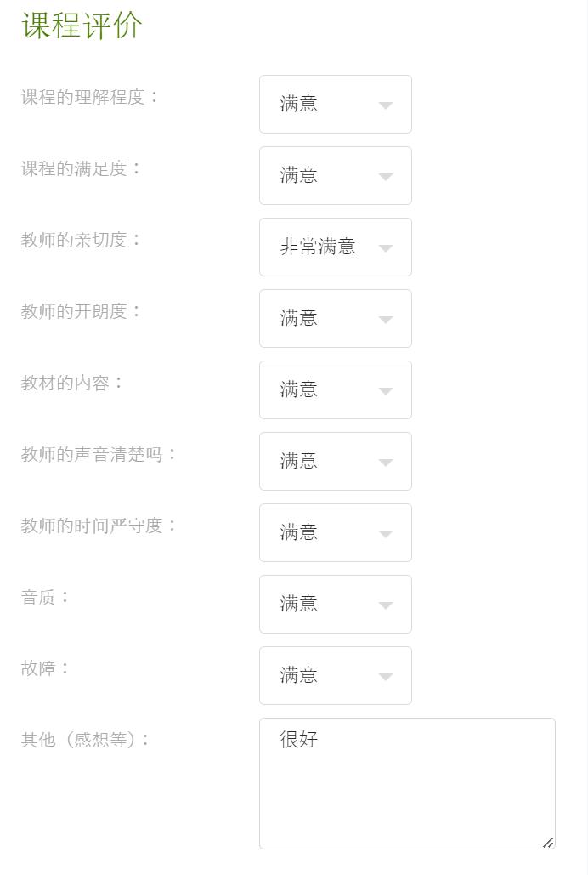Image resolution: width=588 pixels, height=875 pixels.
Task: Click the arrow icon in 教师的亲切度 dropdown
Action: [x=386, y=248]
